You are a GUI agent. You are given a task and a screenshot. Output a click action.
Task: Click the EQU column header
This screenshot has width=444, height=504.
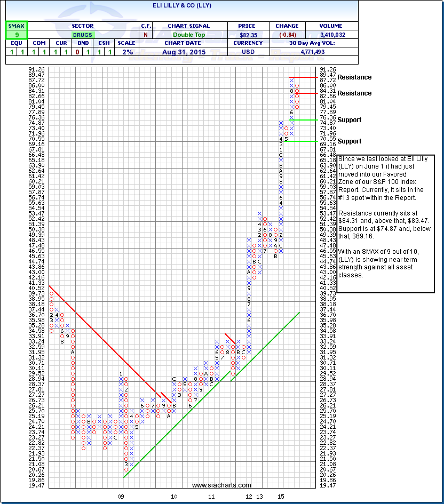tap(15, 43)
